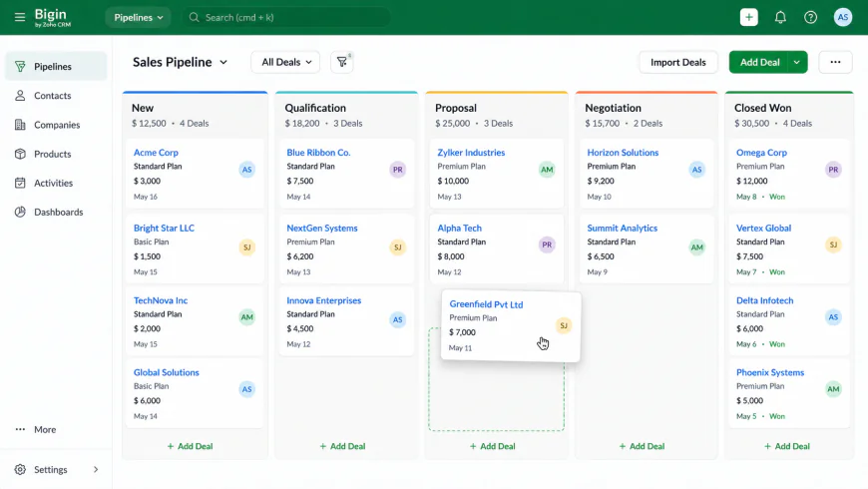Viewport: 868px width, 489px height.
Task: Click the AM owner avatar on Summit Analytics
Action: [x=697, y=246]
